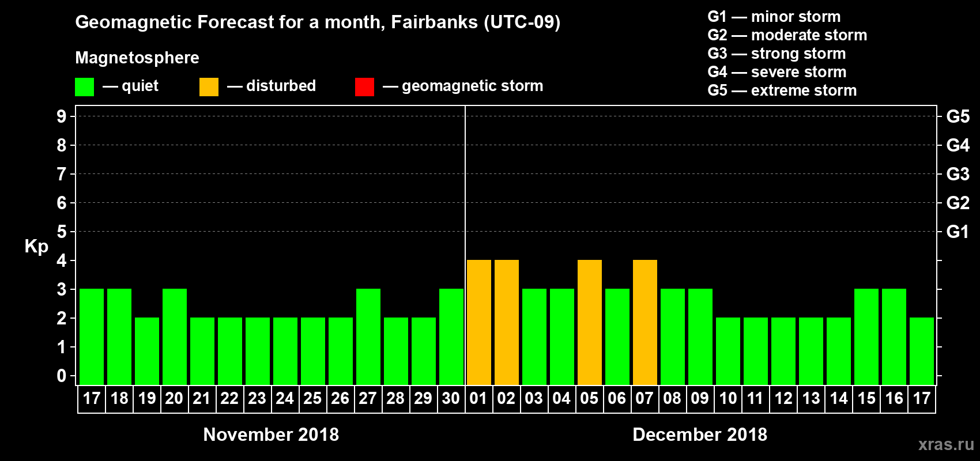The image size is (980, 461).
Task: Click the G5 label on right axis
Action: [958, 116]
